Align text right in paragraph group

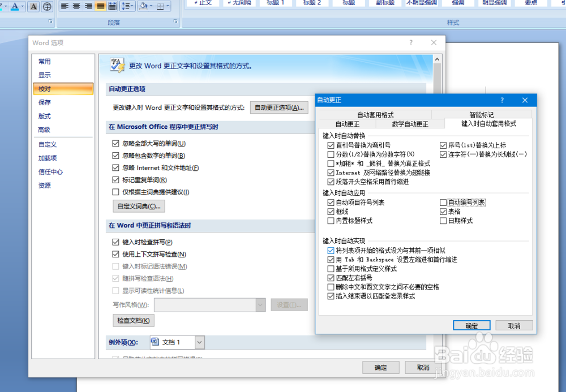[88, 6]
